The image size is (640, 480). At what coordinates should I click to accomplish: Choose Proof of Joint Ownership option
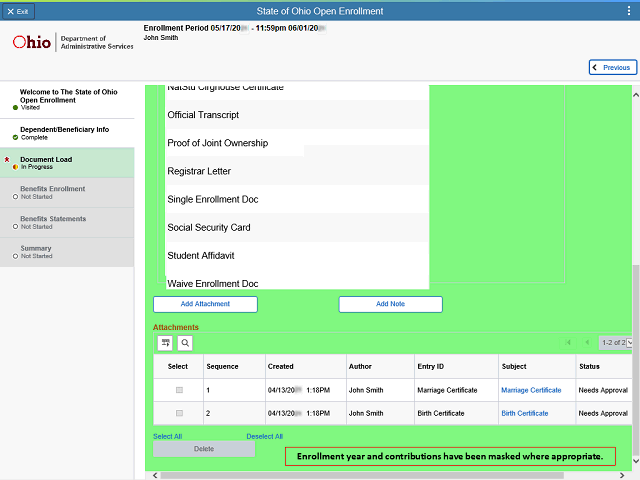297,143
